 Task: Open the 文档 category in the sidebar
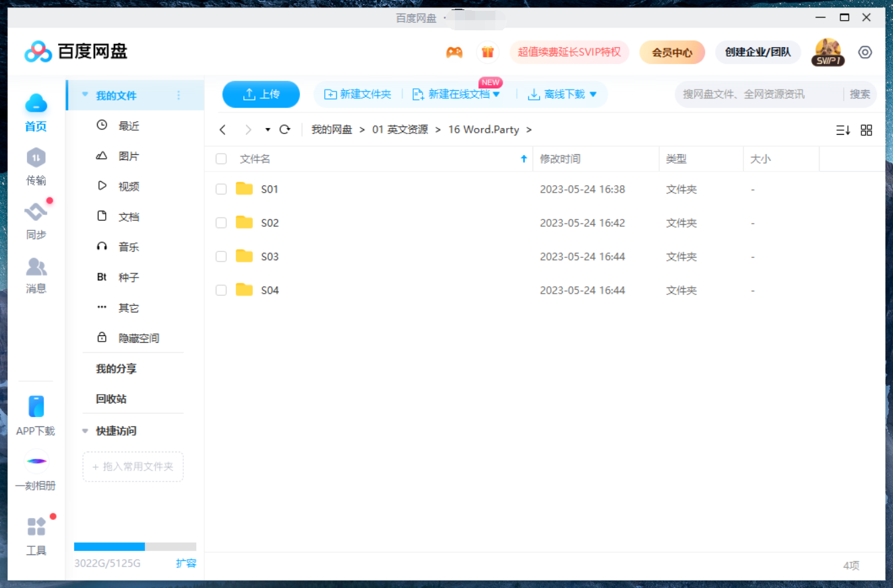[x=128, y=216]
